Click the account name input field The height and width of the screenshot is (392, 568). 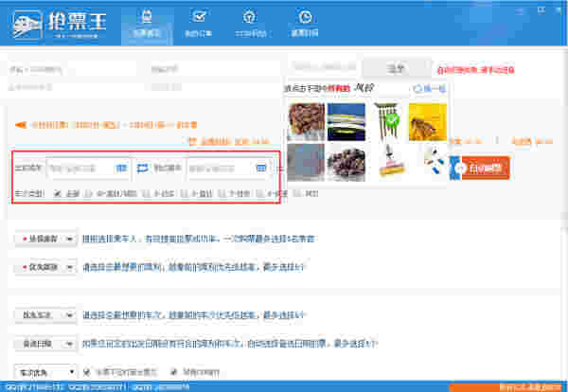pos(72,69)
